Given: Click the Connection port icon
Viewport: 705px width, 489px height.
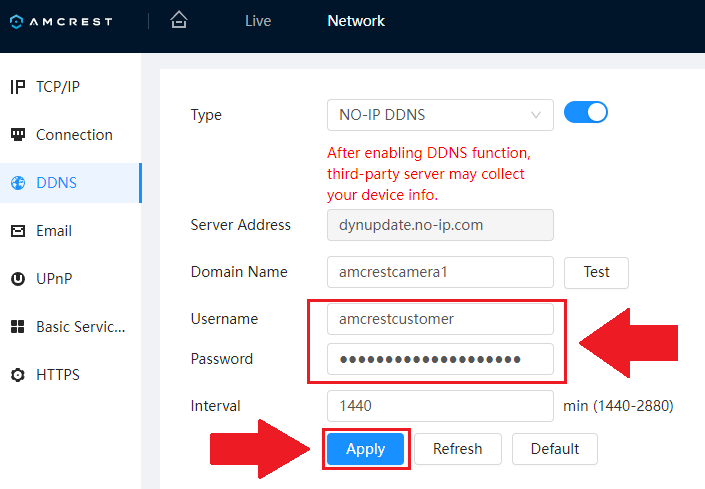Looking at the screenshot, I should pyautogui.click(x=18, y=135).
